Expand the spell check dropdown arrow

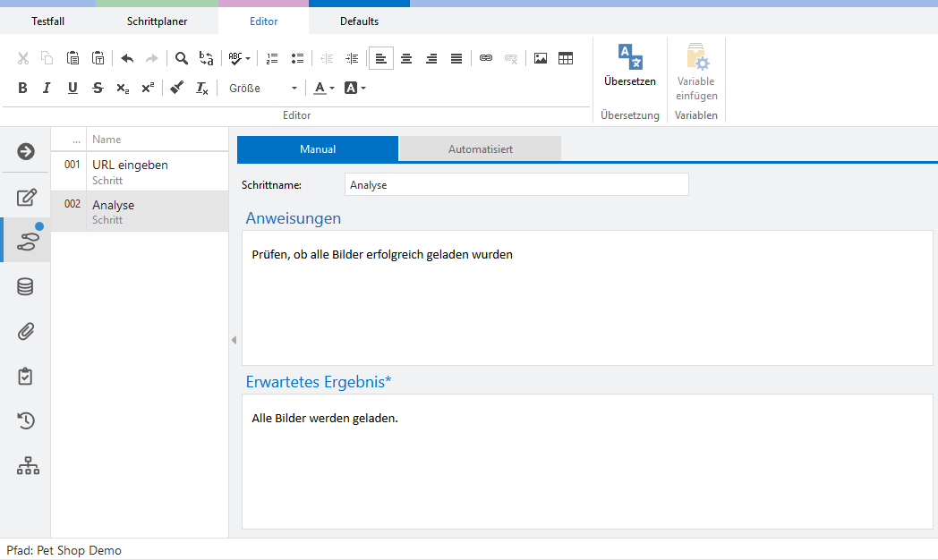tap(248, 59)
